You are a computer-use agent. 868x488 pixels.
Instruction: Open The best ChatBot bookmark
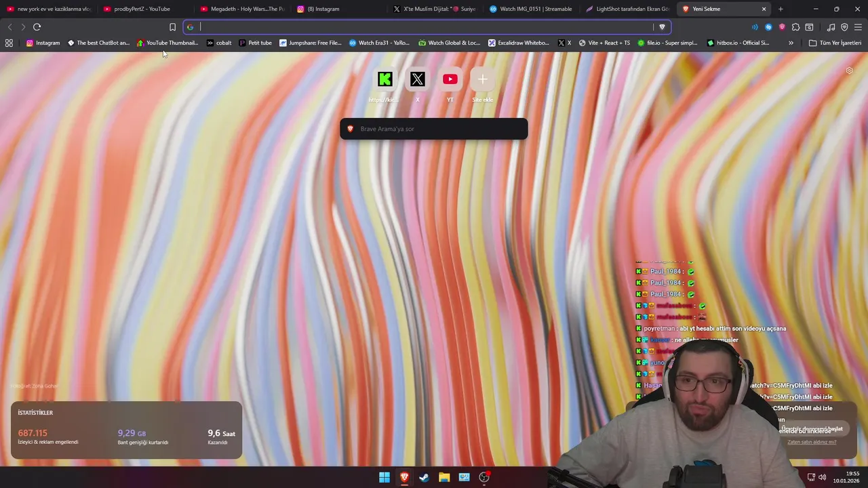pos(98,43)
